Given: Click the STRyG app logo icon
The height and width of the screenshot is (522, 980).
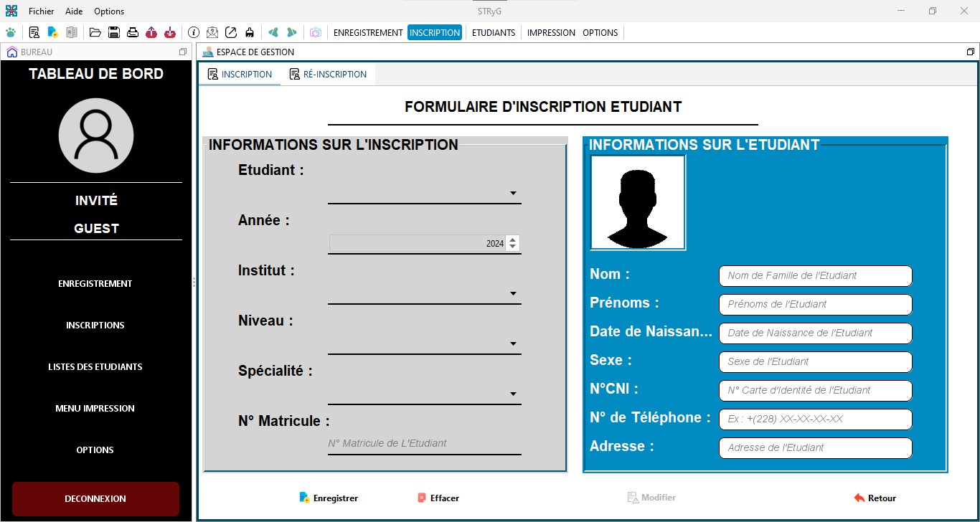Looking at the screenshot, I should click(11, 11).
